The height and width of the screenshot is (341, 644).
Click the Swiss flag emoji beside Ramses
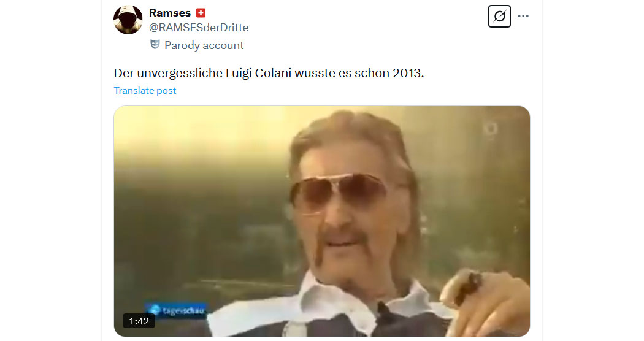201,13
